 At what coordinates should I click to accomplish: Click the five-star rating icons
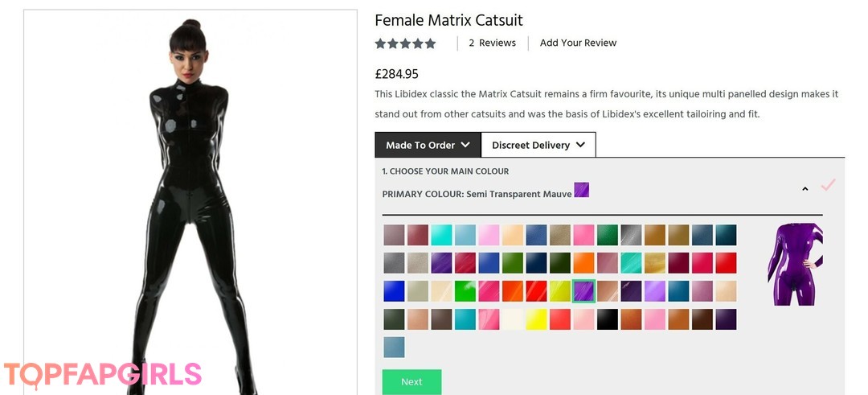pyautogui.click(x=405, y=43)
